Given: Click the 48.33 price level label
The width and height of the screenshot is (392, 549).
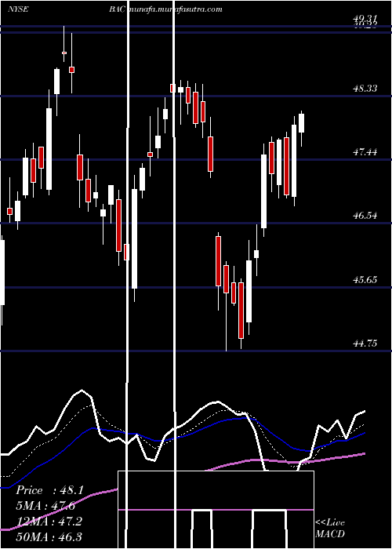Looking at the screenshot, I should coord(365,89).
